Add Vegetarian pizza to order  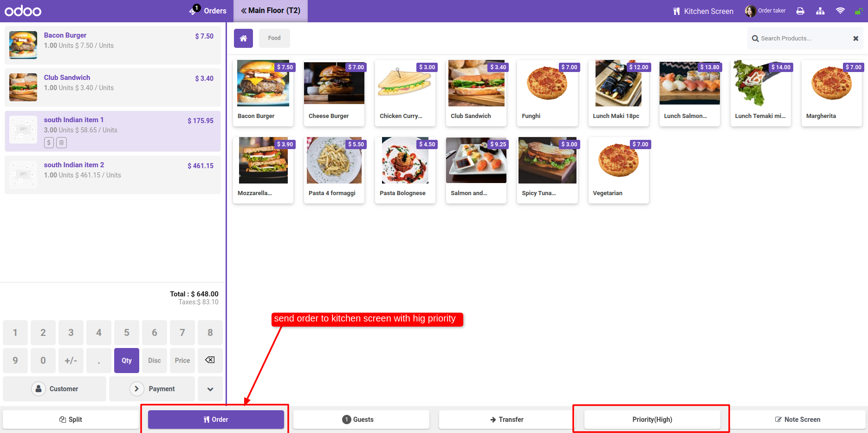click(619, 170)
